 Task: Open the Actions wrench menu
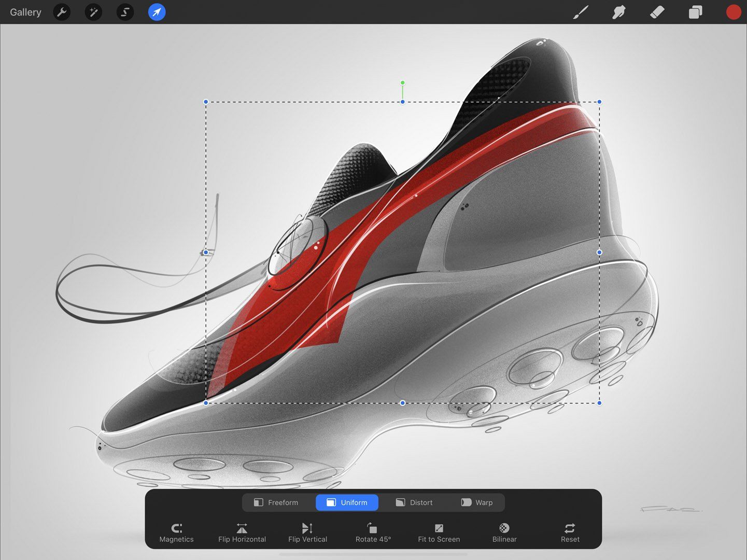(x=62, y=12)
